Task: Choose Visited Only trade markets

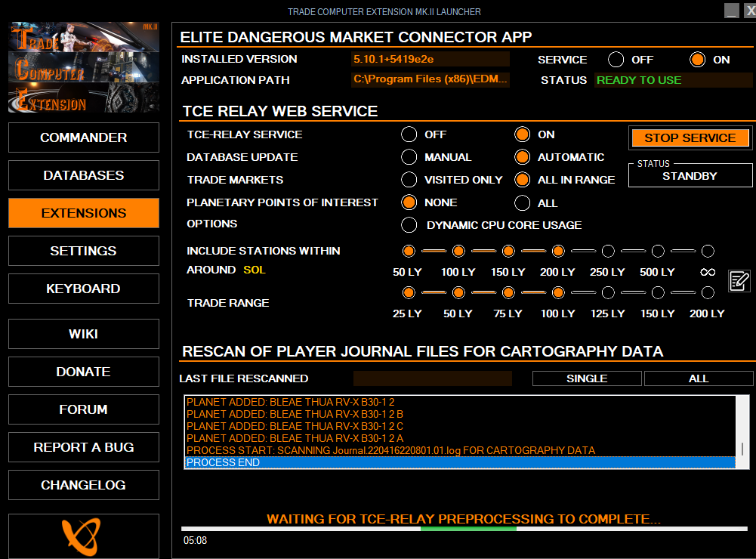Action: point(409,180)
